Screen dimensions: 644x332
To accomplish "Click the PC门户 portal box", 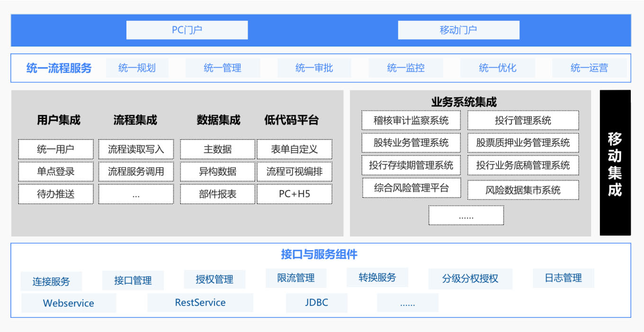I will 187,30.
